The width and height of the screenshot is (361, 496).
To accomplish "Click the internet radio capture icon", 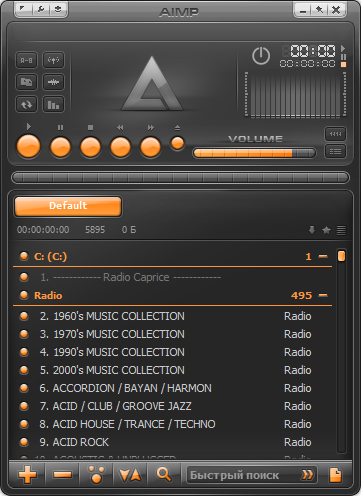I will tap(53, 60).
